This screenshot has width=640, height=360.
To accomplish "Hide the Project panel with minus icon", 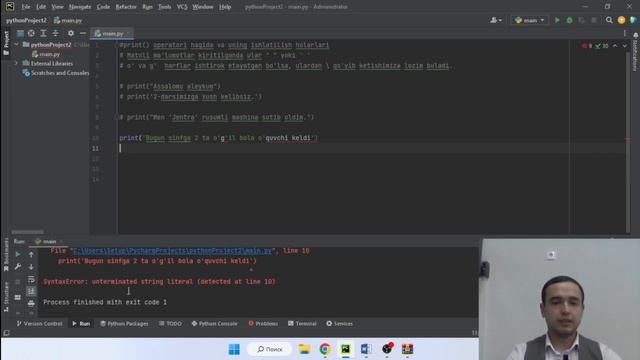I will (83, 33).
